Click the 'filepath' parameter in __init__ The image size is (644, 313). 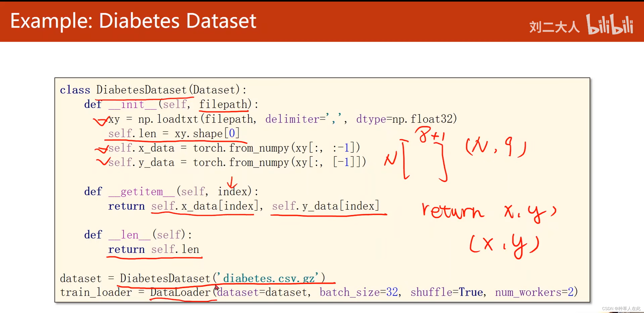point(223,104)
